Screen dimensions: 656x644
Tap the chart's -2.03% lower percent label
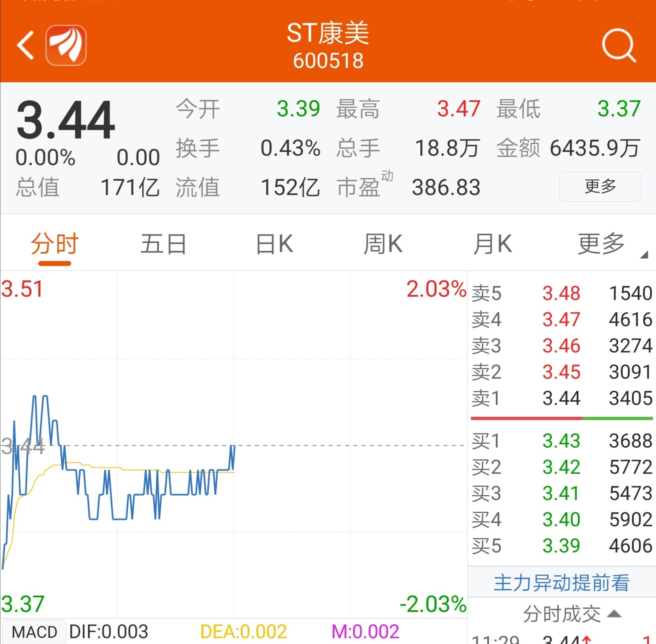(x=433, y=604)
